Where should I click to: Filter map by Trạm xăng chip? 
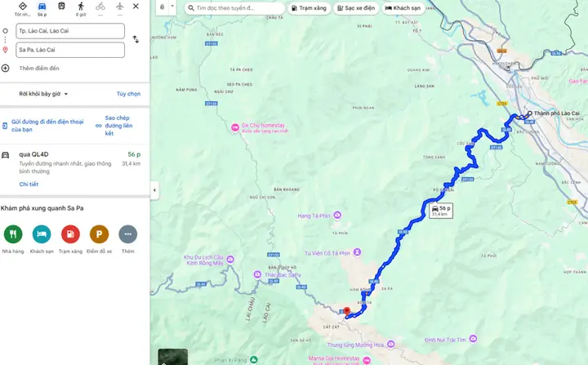click(309, 8)
